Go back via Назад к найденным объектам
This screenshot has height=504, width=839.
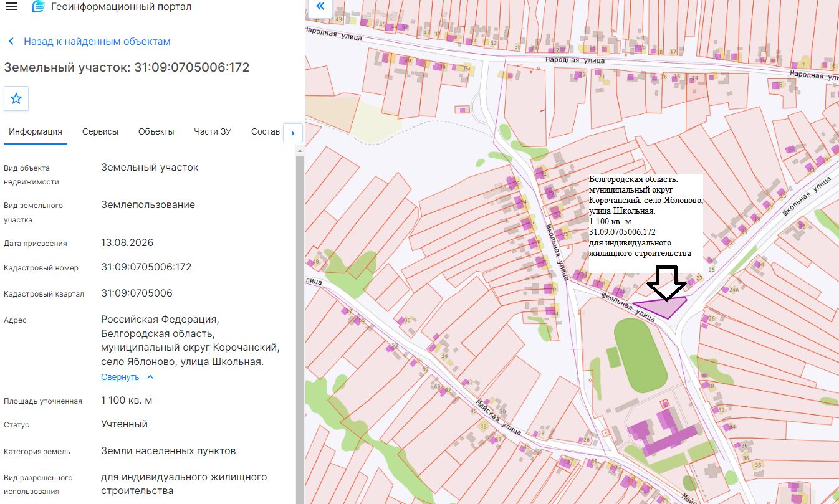pyautogui.click(x=89, y=41)
